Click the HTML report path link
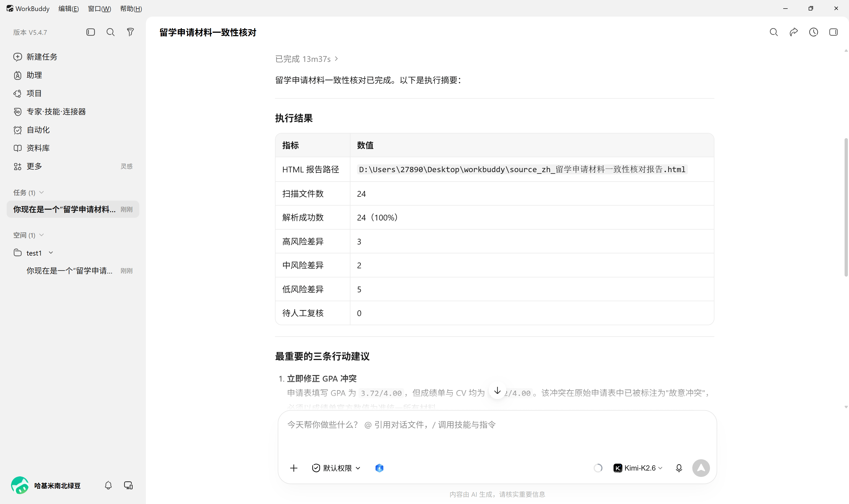Image resolution: width=849 pixels, height=504 pixels. coord(522,169)
